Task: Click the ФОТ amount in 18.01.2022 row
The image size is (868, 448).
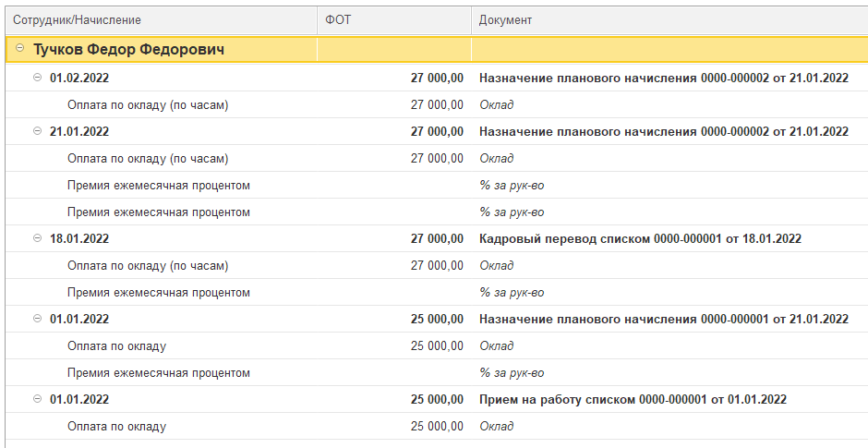Action: pyautogui.click(x=437, y=238)
